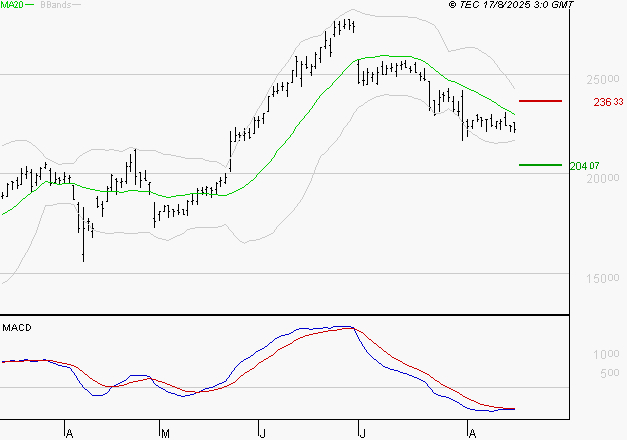Click the 150.00 price axis label
This screenshot has height=440, width=627.
point(603,278)
